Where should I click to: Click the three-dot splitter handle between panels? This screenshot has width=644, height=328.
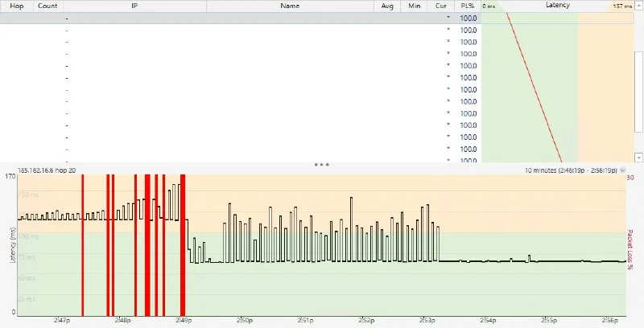point(322,164)
